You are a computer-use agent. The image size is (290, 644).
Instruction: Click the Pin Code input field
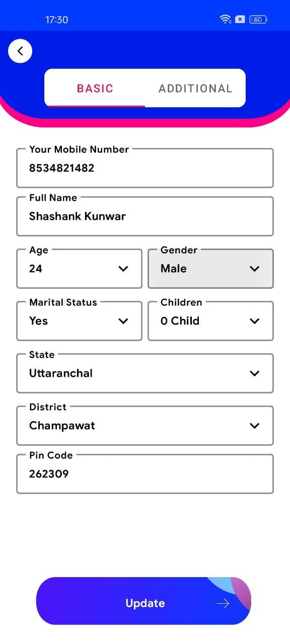145,474
